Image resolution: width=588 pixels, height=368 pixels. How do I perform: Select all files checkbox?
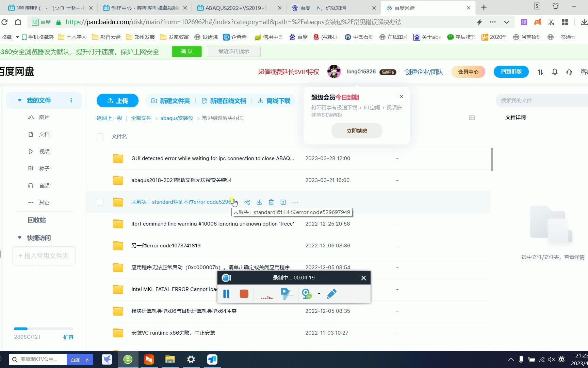click(100, 137)
